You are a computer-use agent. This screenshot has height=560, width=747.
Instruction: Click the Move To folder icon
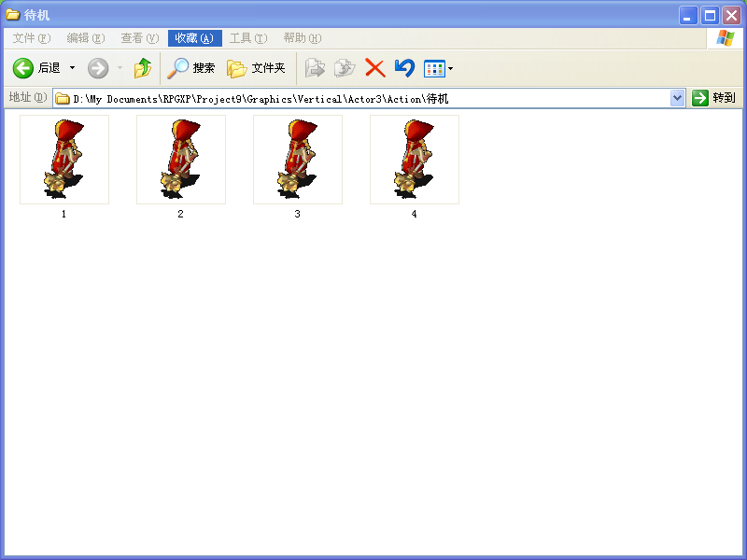tap(315, 68)
